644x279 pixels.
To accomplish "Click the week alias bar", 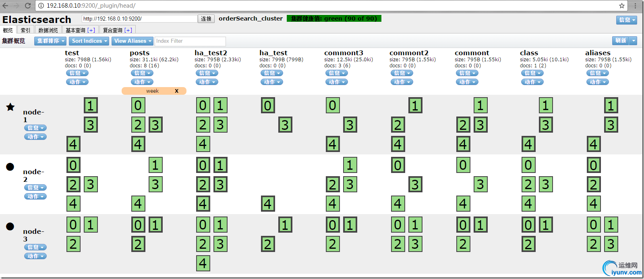I will (154, 91).
